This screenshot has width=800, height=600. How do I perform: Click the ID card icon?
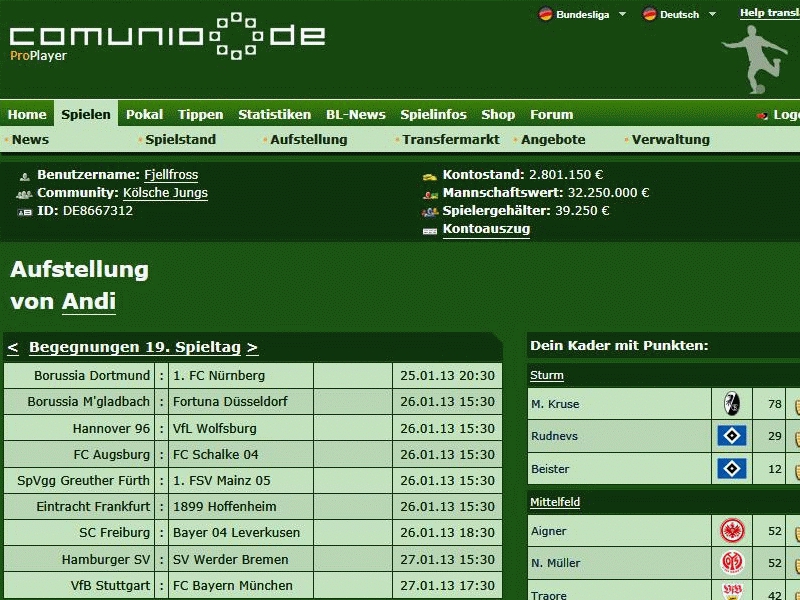coord(24,212)
